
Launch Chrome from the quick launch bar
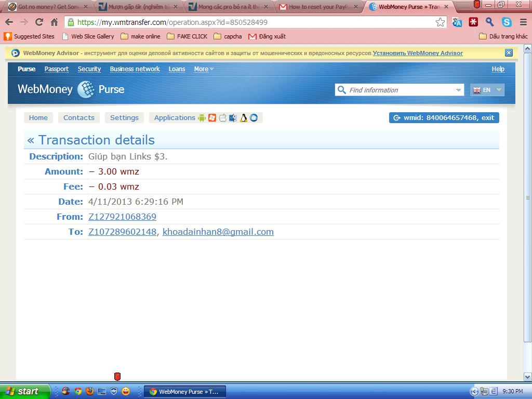[78, 391]
